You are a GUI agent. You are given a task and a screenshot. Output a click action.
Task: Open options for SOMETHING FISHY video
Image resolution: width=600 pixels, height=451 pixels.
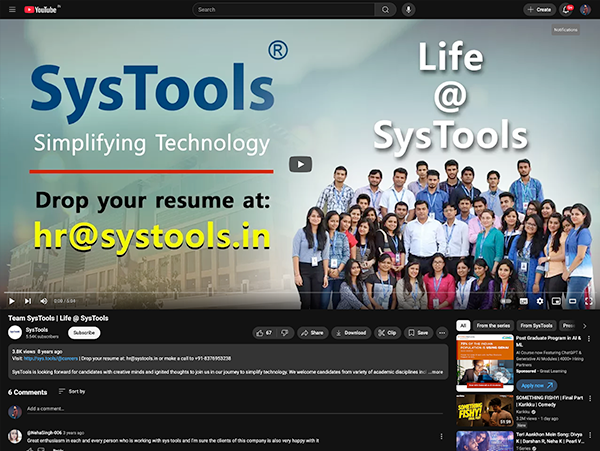pos(590,399)
